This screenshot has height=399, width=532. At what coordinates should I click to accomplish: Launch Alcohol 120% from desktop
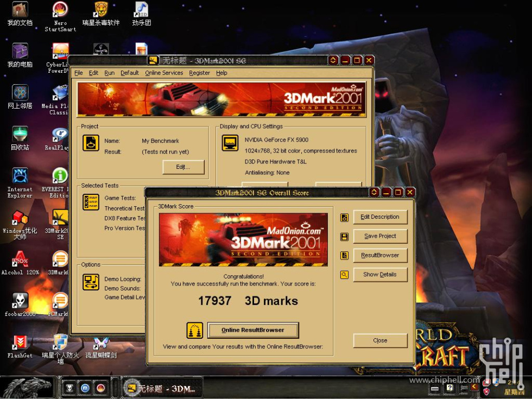pos(20,263)
